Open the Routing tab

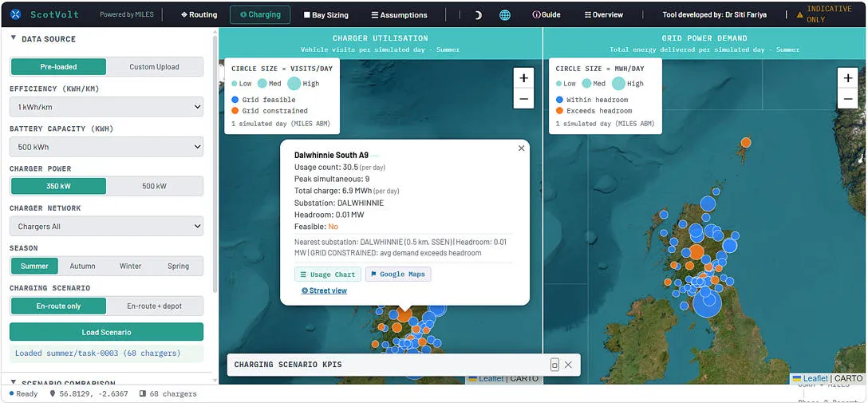[x=199, y=15]
